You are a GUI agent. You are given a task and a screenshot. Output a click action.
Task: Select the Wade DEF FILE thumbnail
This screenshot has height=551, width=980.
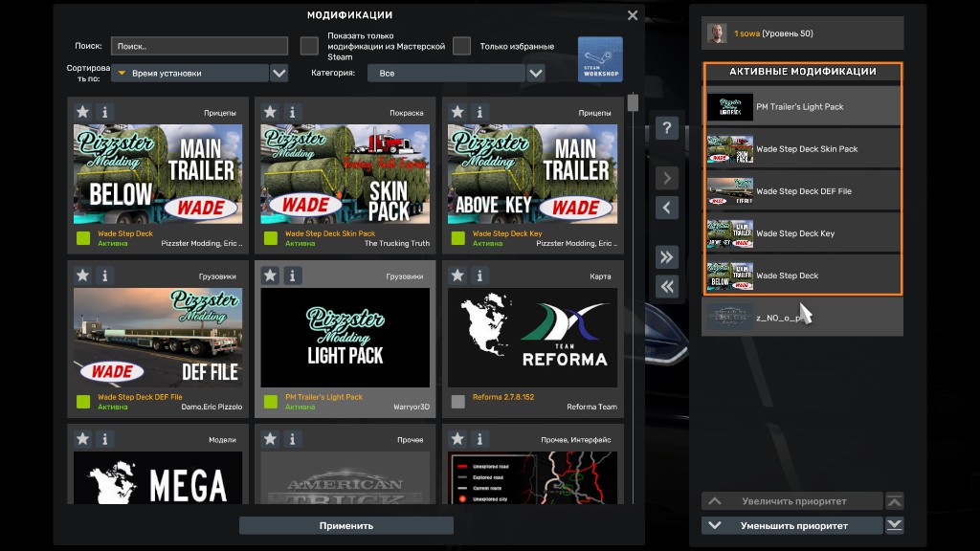(158, 338)
